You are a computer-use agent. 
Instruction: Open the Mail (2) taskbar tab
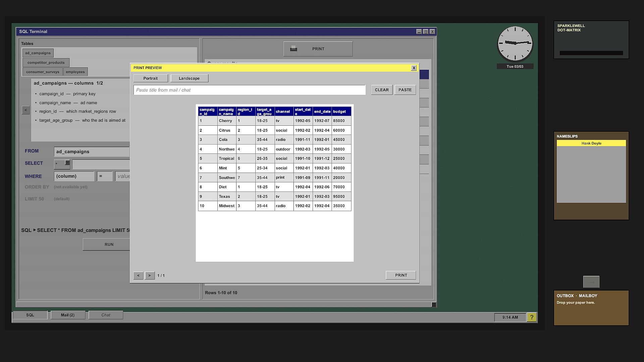click(x=68, y=315)
